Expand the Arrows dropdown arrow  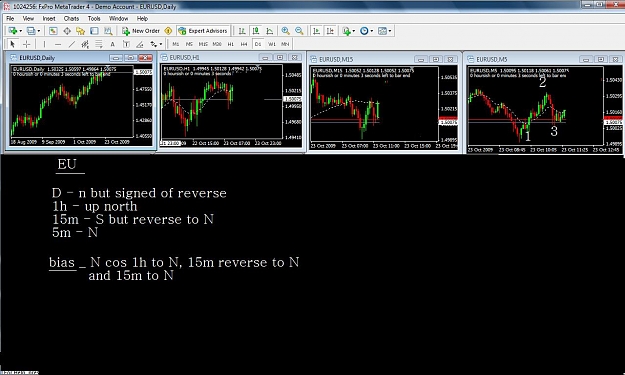point(161,44)
